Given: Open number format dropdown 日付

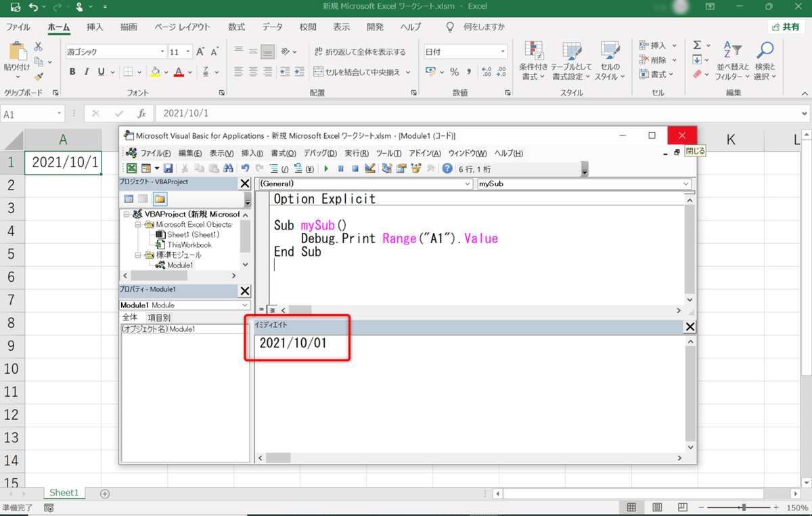Looking at the screenshot, I should click(x=503, y=51).
